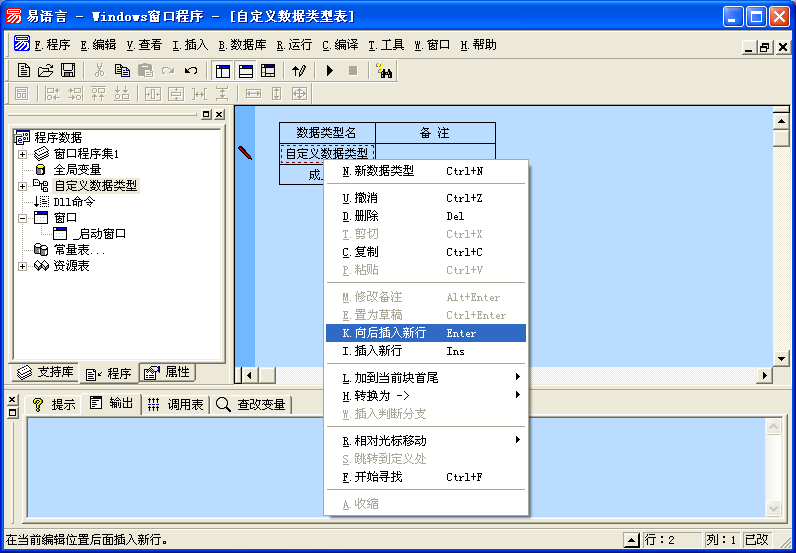Viewport: 796px width, 553px height.
Task: Click the Save floppy disk icon
Action: (x=68, y=70)
